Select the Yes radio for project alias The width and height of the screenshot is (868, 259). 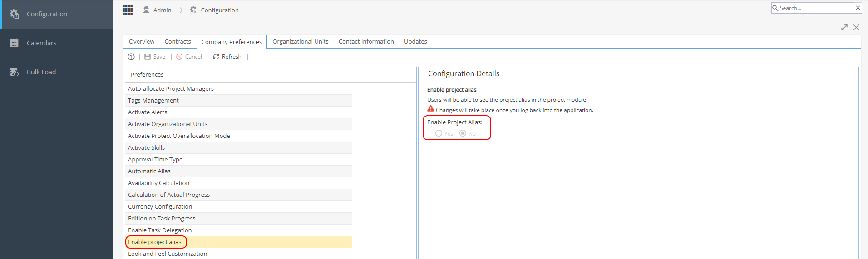tap(439, 133)
